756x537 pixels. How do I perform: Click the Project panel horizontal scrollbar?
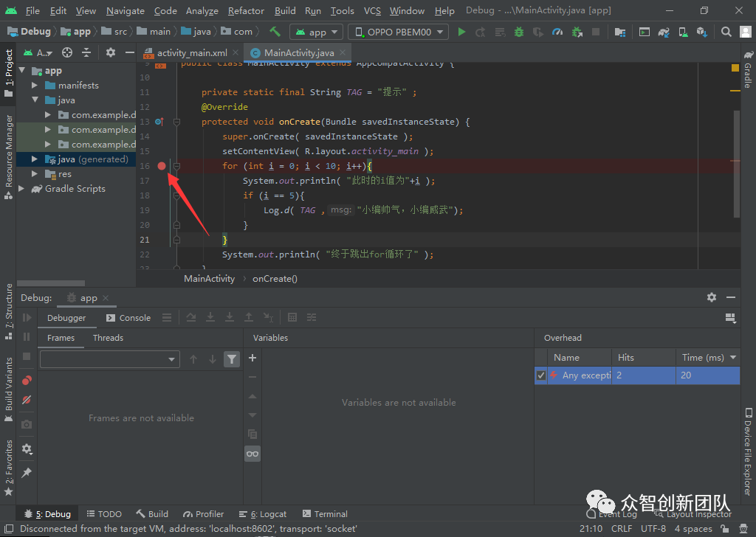tap(51, 283)
